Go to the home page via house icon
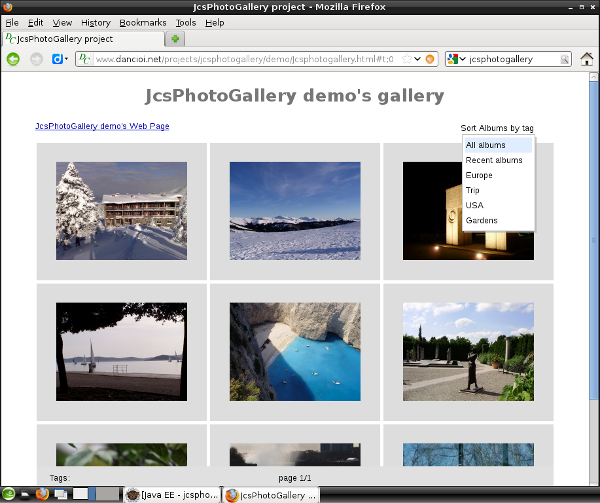Screen dimensions: 600x503 [x=587, y=59]
